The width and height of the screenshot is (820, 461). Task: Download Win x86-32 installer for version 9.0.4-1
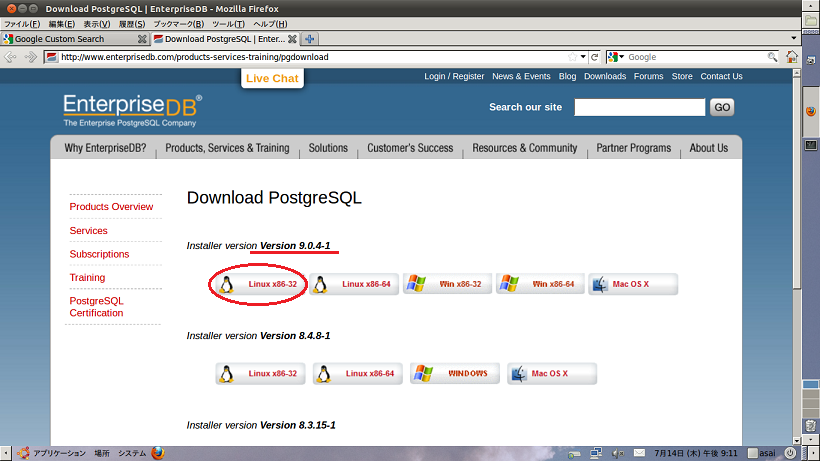pos(448,284)
